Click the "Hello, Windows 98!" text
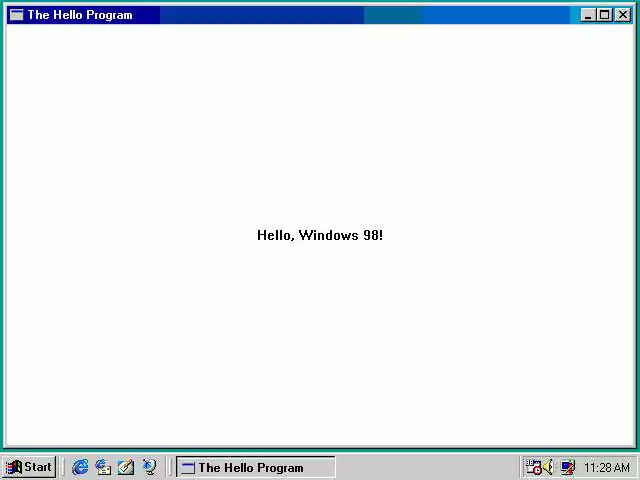 pyautogui.click(x=319, y=235)
